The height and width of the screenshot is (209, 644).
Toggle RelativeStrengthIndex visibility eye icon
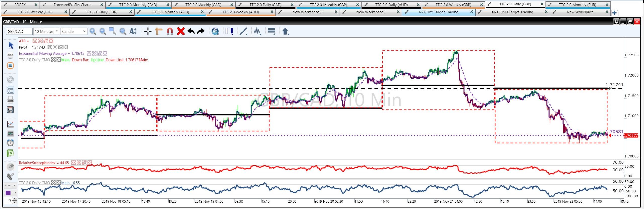[73, 163]
